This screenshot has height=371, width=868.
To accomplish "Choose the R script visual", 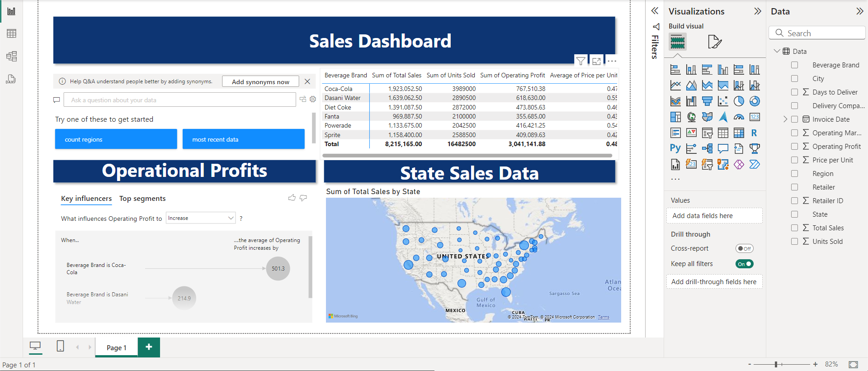I will (x=755, y=133).
